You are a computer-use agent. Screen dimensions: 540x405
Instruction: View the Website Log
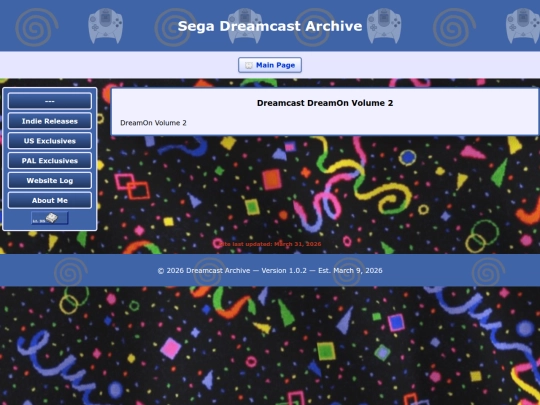click(50, 180)
